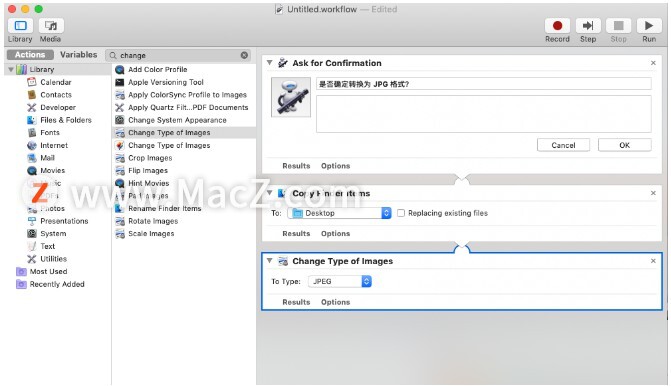Switch to the Actions tab

click(x=30, y=55)
